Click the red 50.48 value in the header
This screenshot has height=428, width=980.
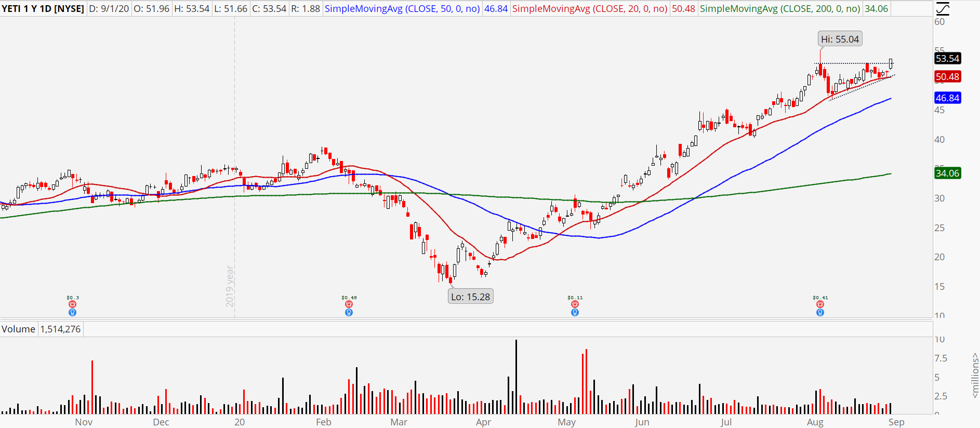684,9
